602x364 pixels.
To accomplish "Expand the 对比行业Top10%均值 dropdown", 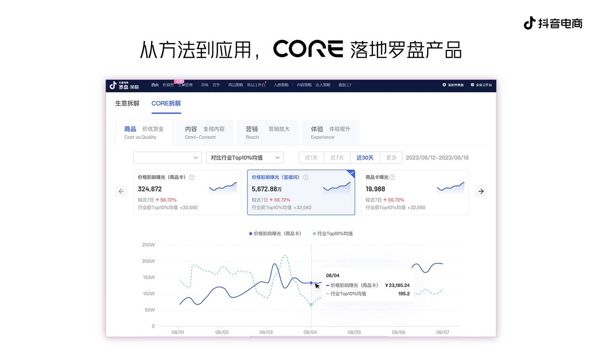I will coord(245,158).
